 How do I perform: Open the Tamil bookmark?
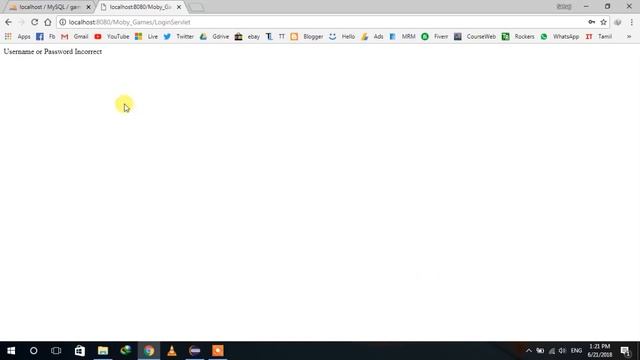(x=598, y=36)
